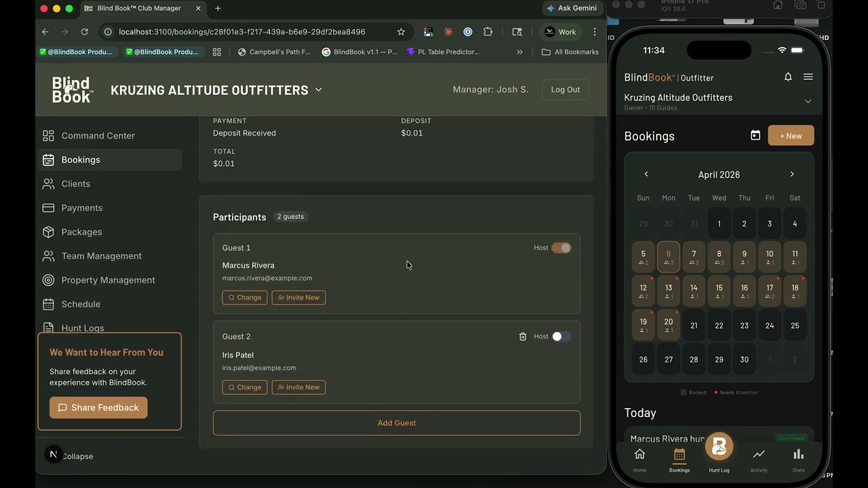The image size is (868, 488).
Task: Click iris.patel@example.com email text
Action: (259, 368)
